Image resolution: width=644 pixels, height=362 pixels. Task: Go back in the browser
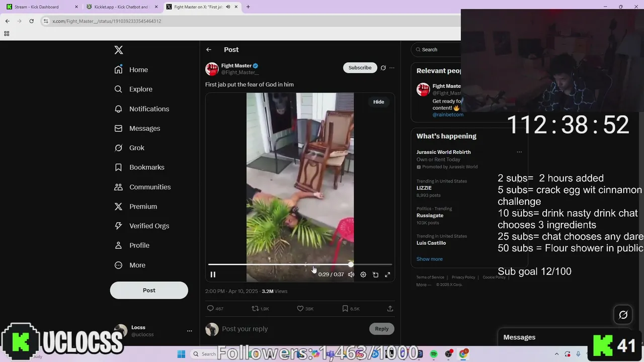tap(7, 21)
